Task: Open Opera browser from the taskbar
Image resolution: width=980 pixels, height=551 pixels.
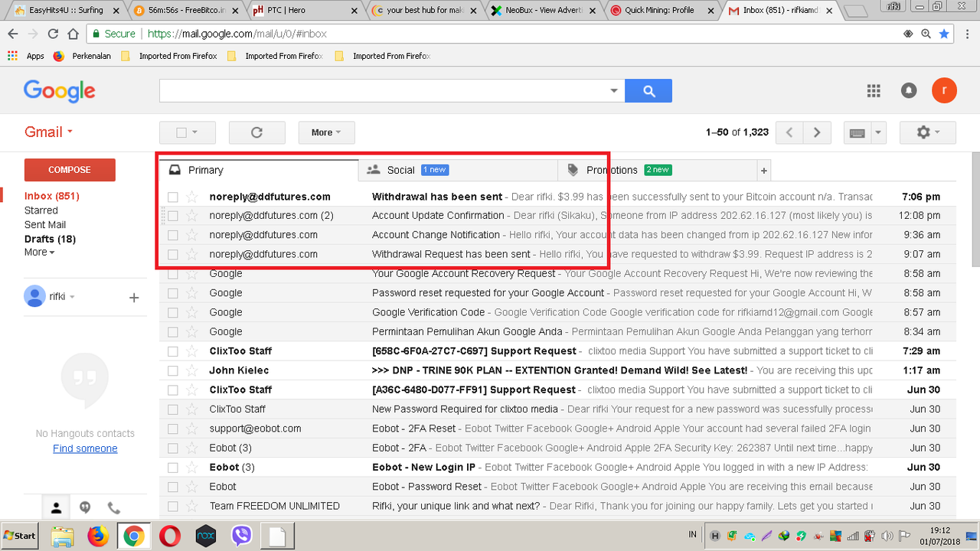Action: pyautogui.click(x=170, y=536)
